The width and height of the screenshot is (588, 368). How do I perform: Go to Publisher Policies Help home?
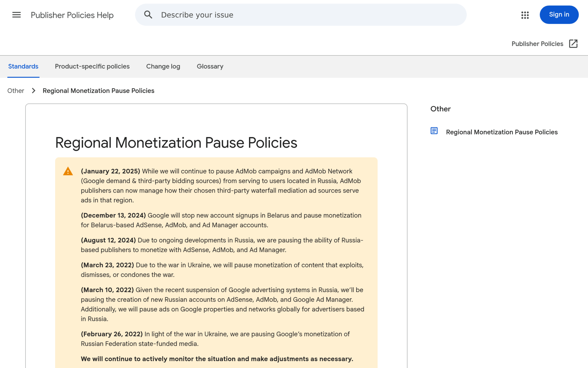(x=72, y=15)
